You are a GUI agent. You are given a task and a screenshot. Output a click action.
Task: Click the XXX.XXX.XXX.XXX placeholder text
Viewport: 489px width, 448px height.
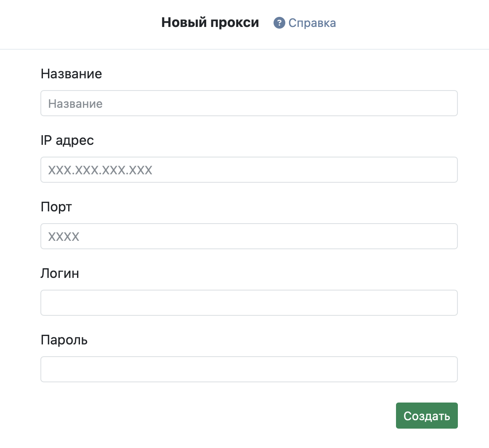point(100,170)
